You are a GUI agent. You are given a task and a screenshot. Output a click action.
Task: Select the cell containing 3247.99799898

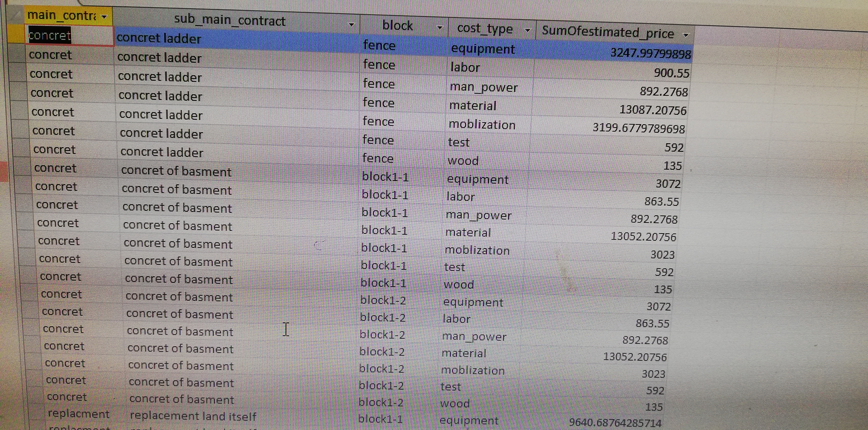click(650, 54)
